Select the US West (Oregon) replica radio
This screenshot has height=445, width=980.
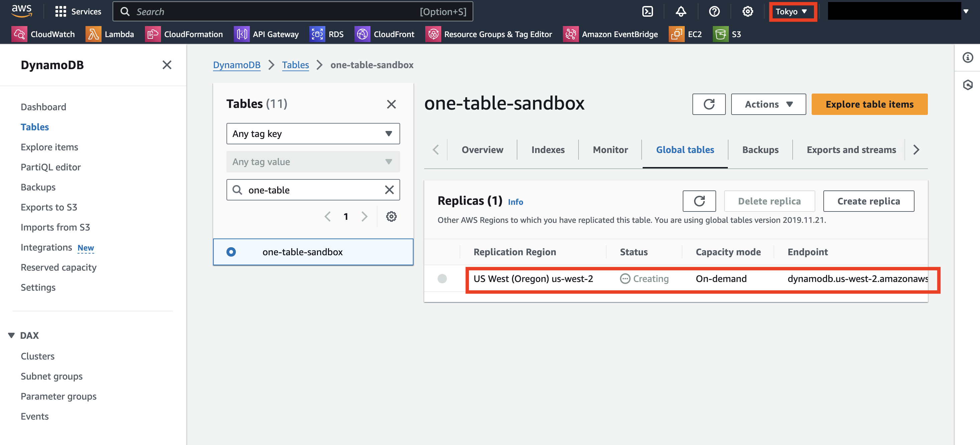(442, 278)
